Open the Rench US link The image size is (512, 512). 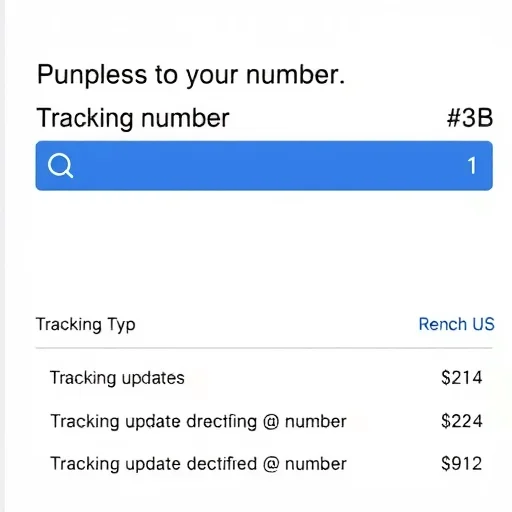point(456,324)
